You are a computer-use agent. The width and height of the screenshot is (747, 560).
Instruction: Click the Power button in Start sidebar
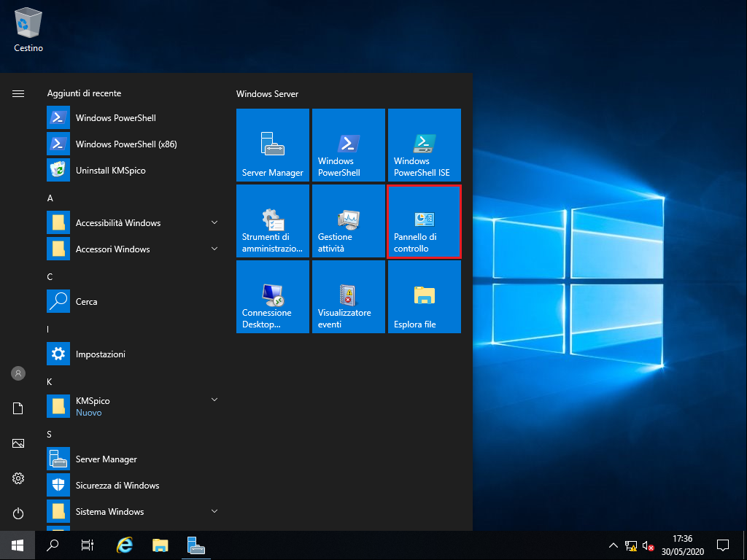point(18,513)
